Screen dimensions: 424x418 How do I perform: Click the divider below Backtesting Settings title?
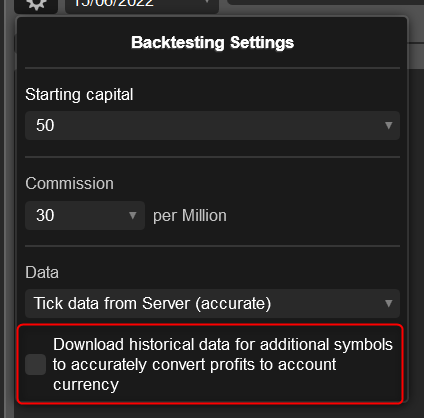[x=212, y=68]
